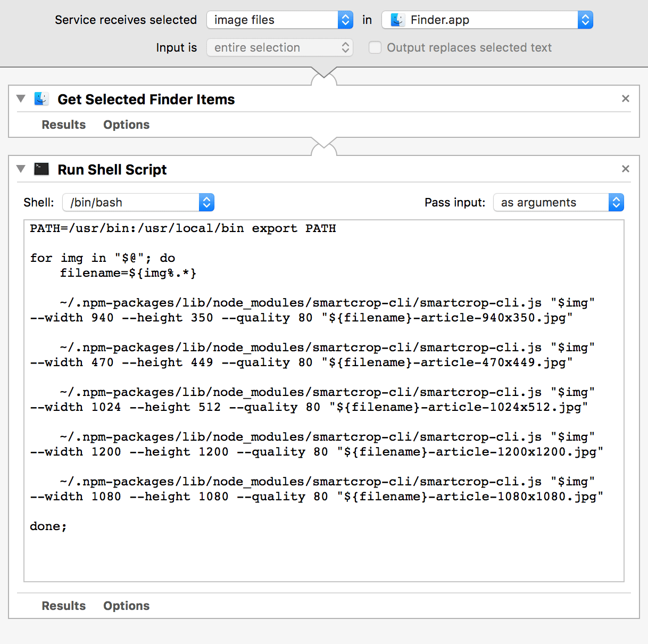Viewport: 648px width, 644px height.
Task: Click the terminal icon beside Run Shell Script
Action: pyautogui.click(x=41, y=169)
